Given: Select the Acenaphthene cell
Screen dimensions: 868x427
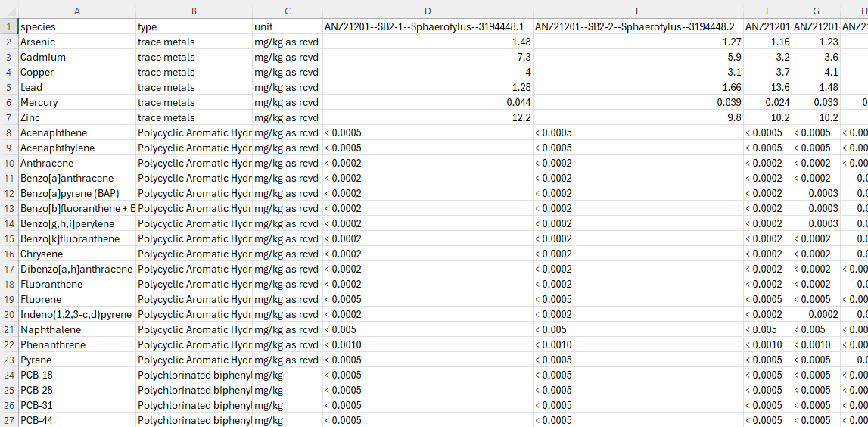Looking at the screenshot, I should pos(77,133).
